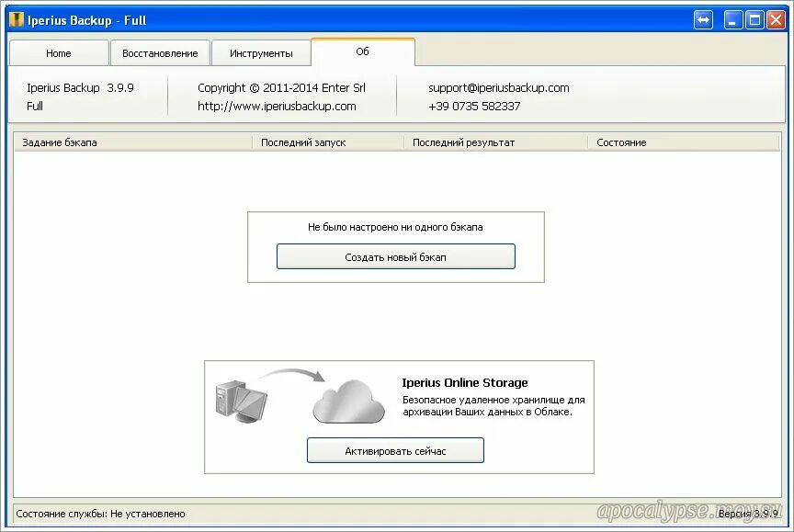The width and height of the screenshot is (794, 532).
Task: Click the Безопасное удаленное хранилище description text
Action: [493, 406]
